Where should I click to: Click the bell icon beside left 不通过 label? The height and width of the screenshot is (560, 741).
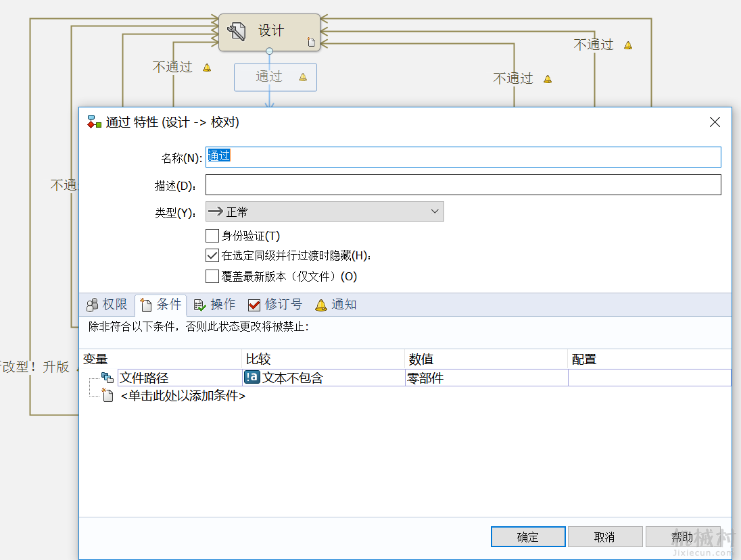coord(207,68)
